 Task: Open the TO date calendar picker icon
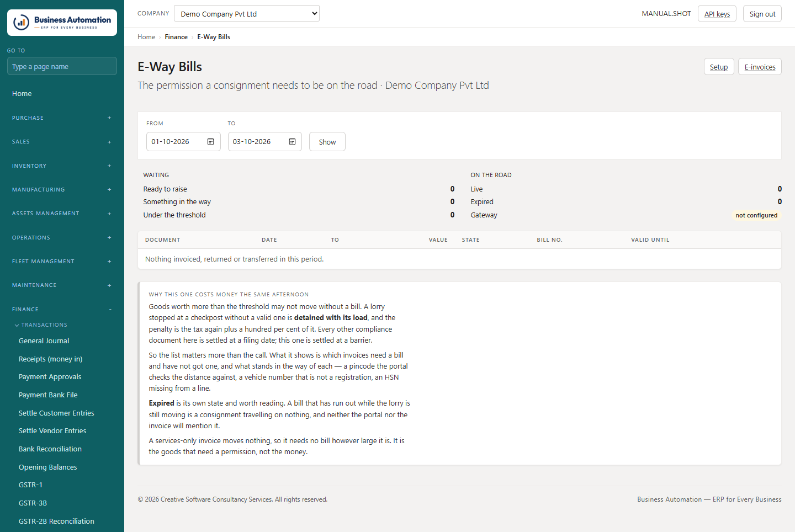(x=292, y=142)
